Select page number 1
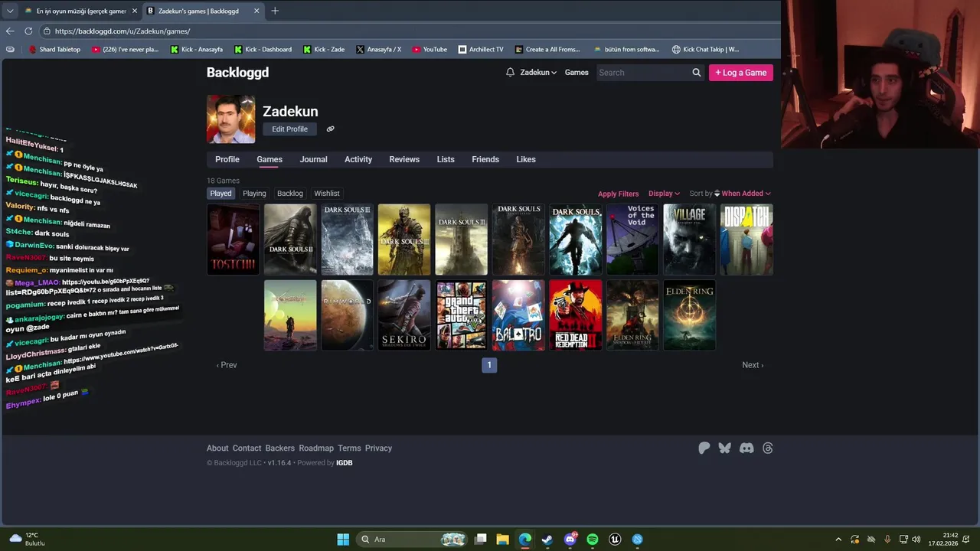The height and width of the screenshot is (551, 980). pyautogui.click(x=489, y=365)
